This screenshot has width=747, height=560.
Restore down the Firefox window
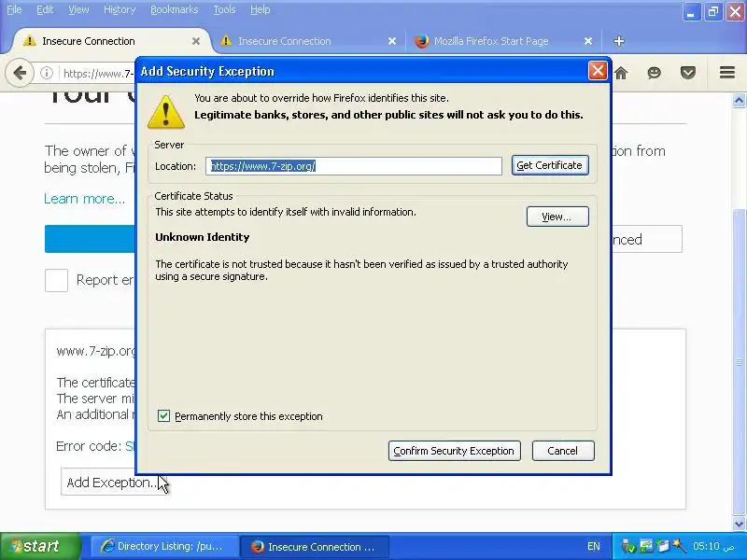[713, 11]
